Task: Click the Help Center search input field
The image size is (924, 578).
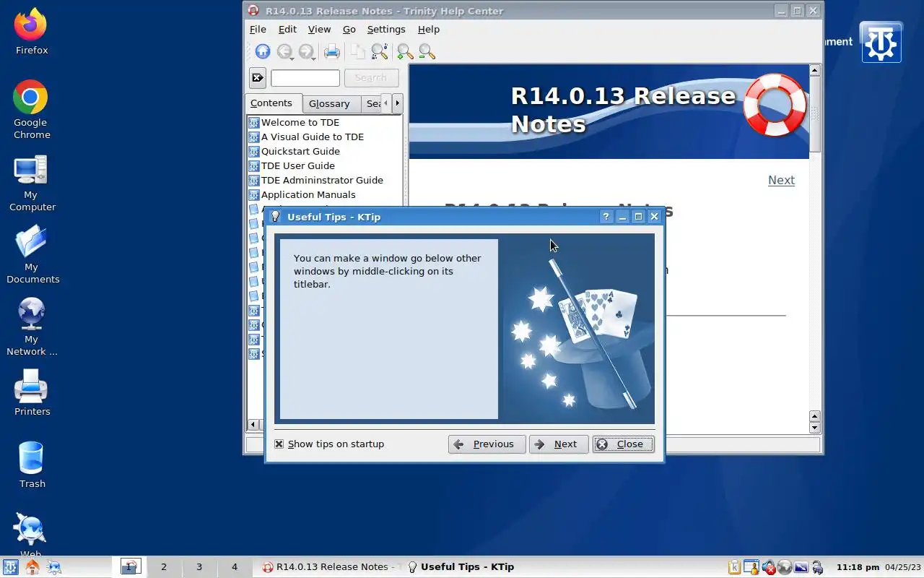Action: point(305,78)
